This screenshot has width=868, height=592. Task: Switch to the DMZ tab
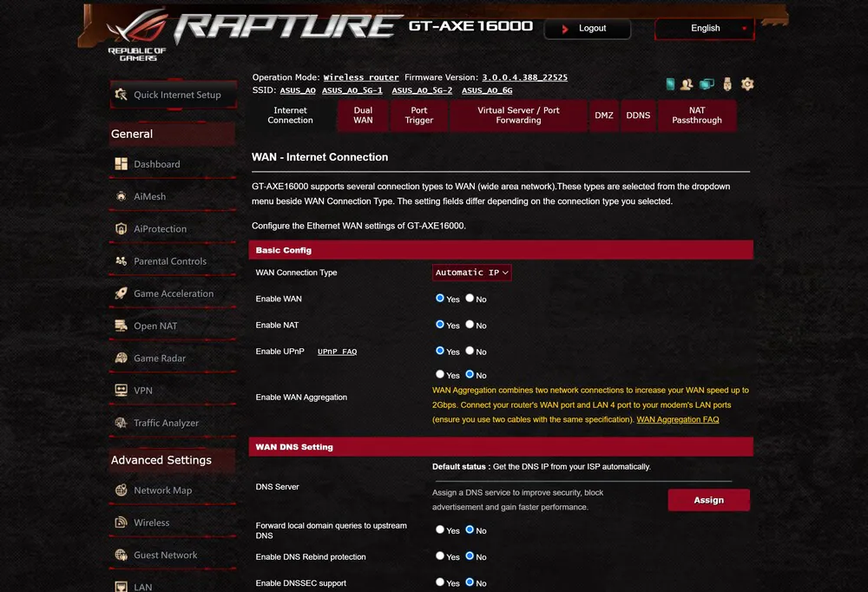tap(604, 115)
